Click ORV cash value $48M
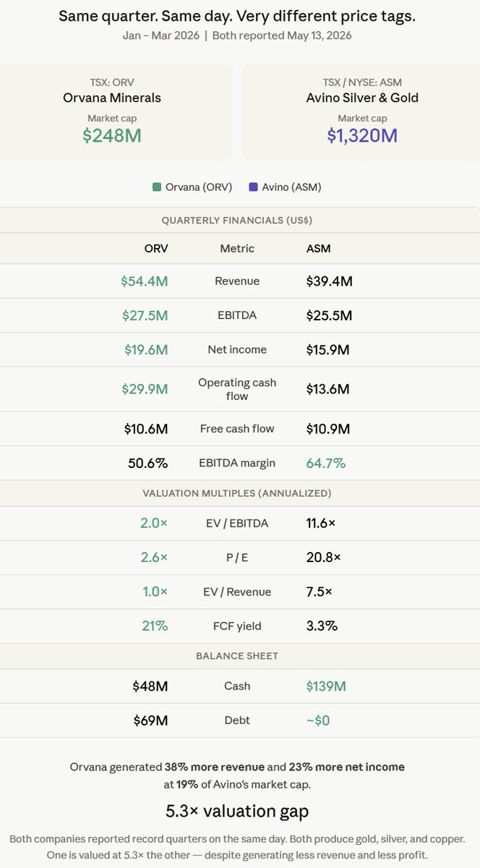 coord(150,686)
